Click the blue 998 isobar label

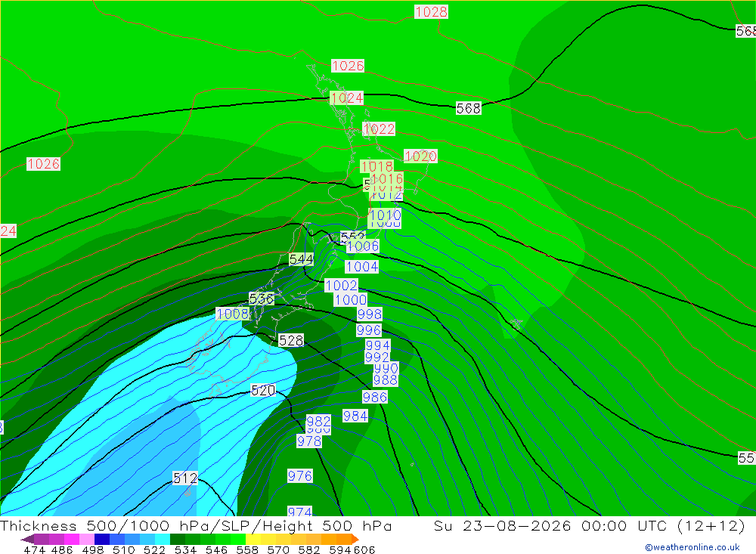pos(370,314)
